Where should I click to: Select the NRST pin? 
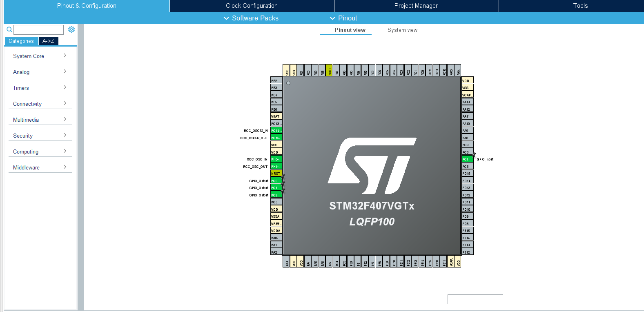click(276, 174)
